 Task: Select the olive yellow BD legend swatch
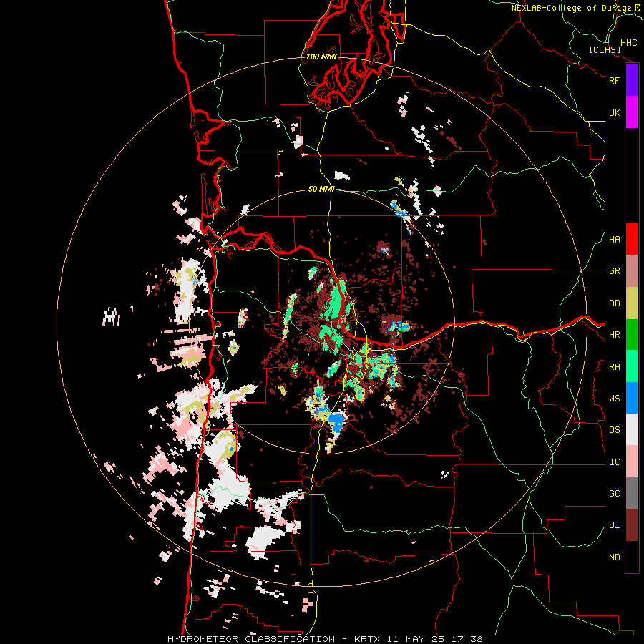click(x=632, y=303)
